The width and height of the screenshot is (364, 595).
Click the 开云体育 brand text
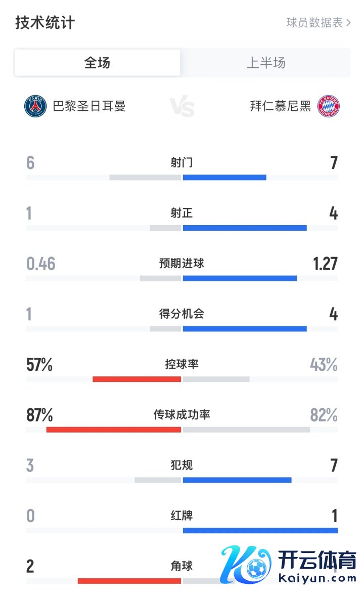point(317,560)
